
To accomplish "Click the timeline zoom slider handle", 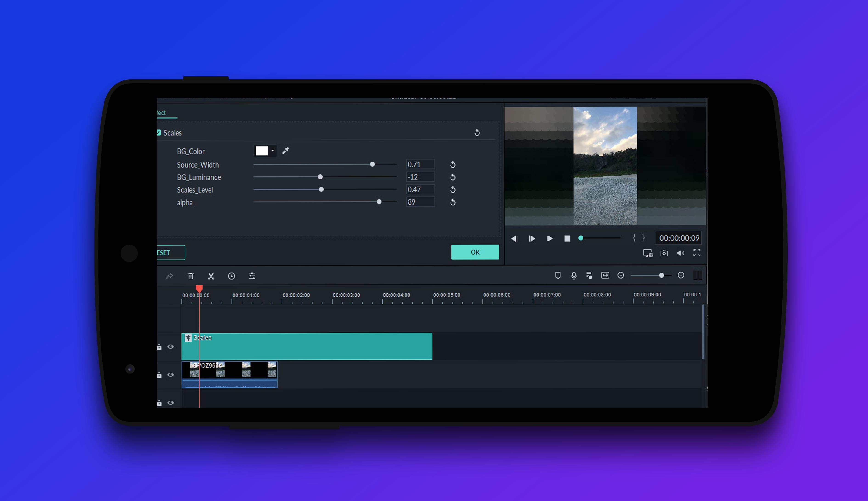I will point(661,275).
